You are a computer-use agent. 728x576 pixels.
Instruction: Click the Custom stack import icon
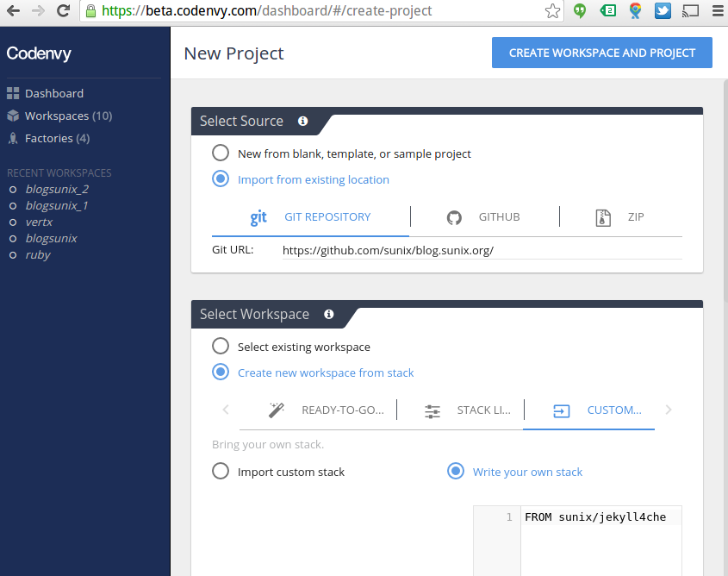click(562, 411)
